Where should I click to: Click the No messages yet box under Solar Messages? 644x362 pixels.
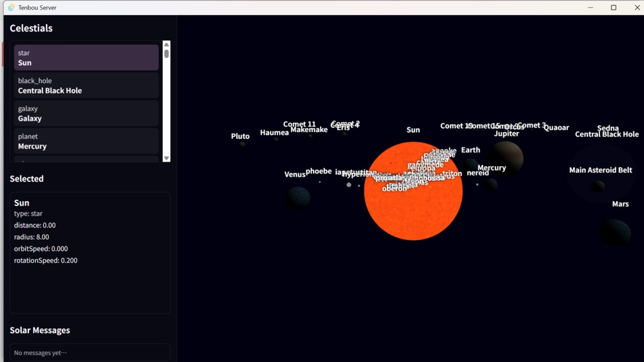point(89,352)
